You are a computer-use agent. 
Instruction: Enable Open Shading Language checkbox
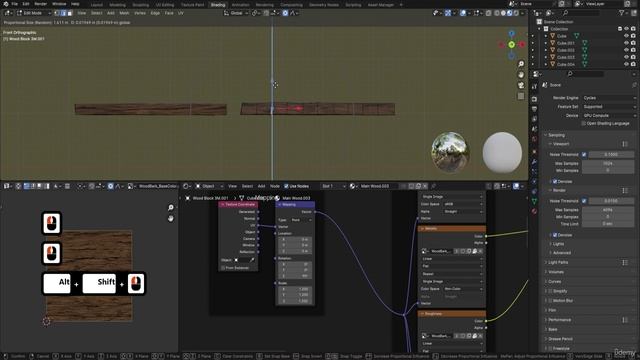coord(584,123)
